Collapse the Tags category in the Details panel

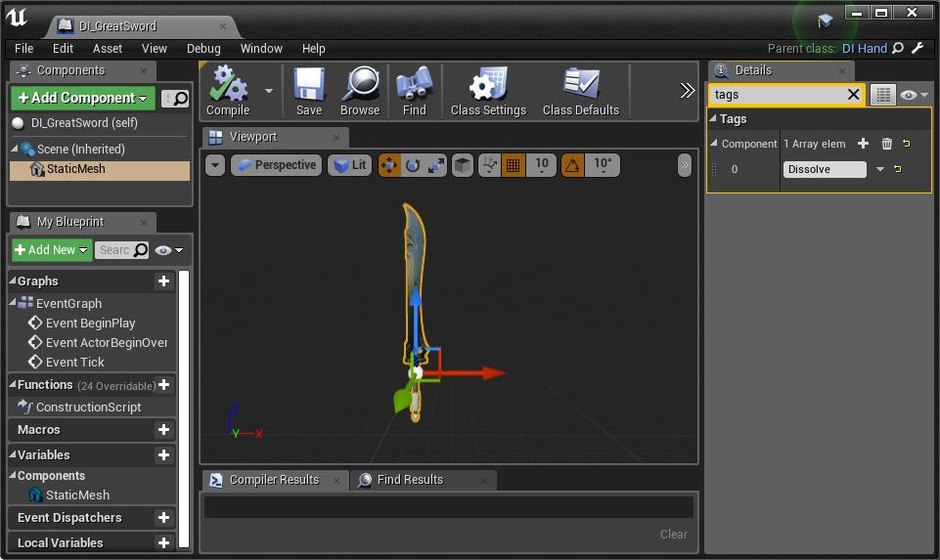pos(714,119)
